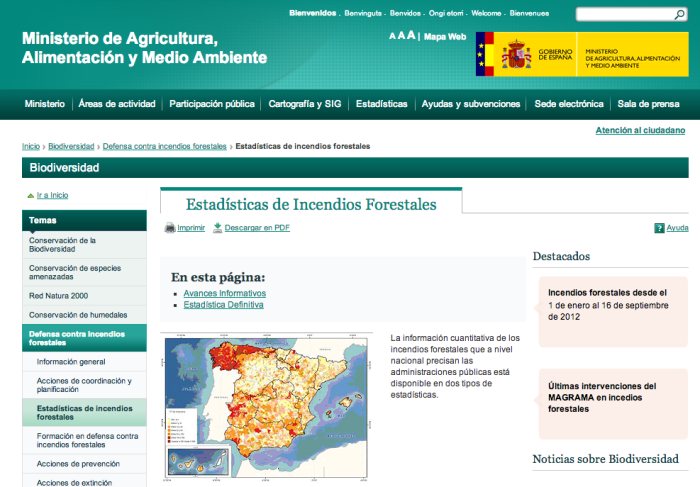Jump to Avances Informativos section

pyautogui.click(x=225, y=293)
